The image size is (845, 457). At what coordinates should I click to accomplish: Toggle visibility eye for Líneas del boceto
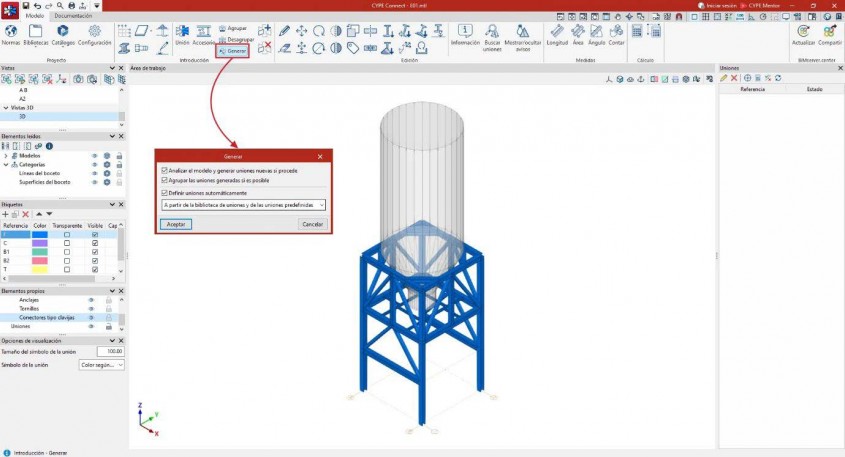click(x=94, y=174)
